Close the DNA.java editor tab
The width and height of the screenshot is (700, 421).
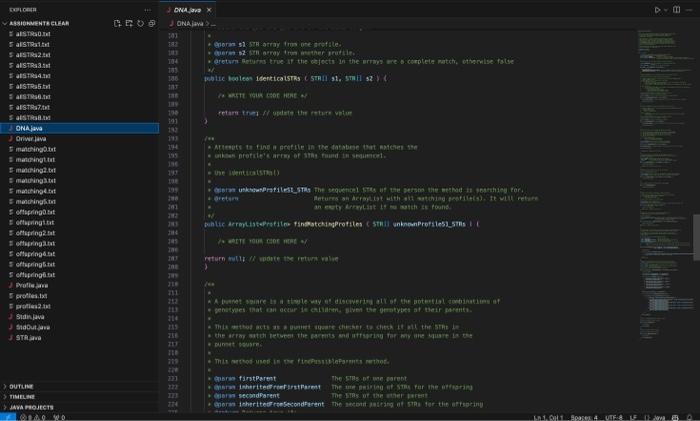click(x=209, y=10)
